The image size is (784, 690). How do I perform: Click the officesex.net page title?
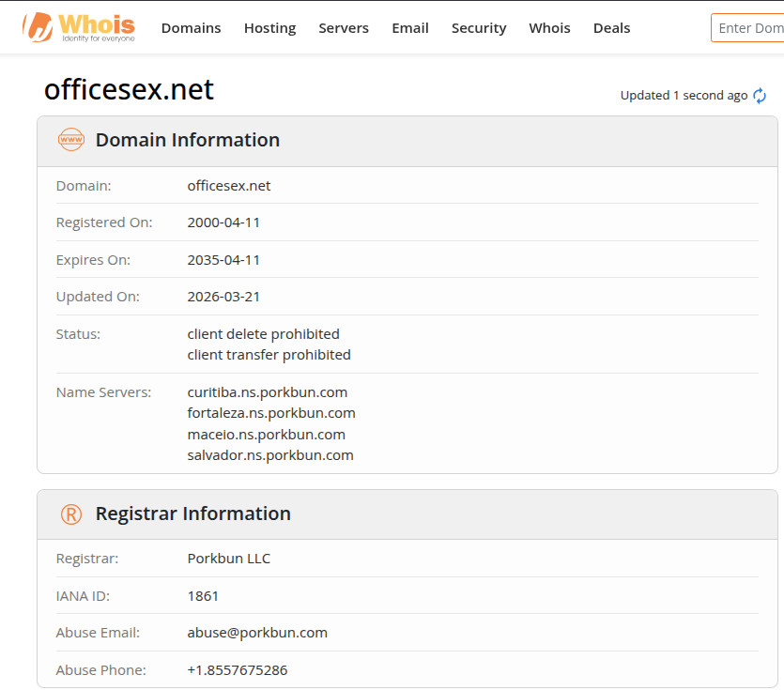[129, 89]
